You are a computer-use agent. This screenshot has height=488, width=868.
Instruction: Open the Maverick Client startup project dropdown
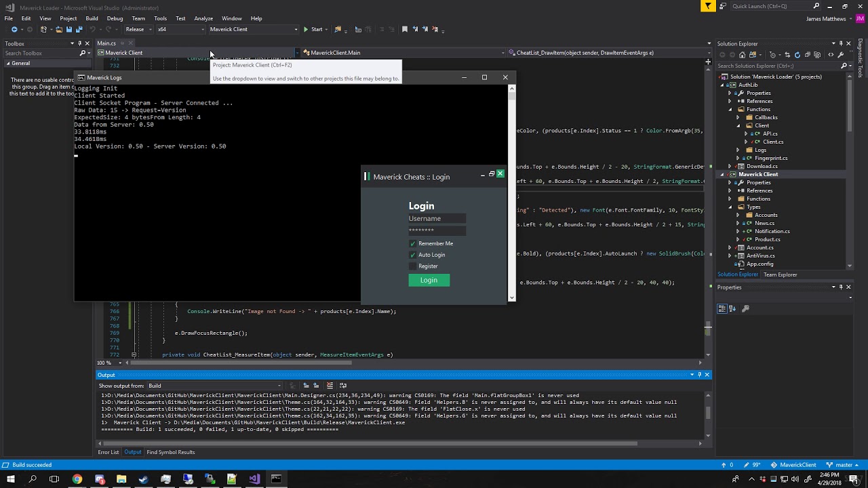(x=253, y=29)
